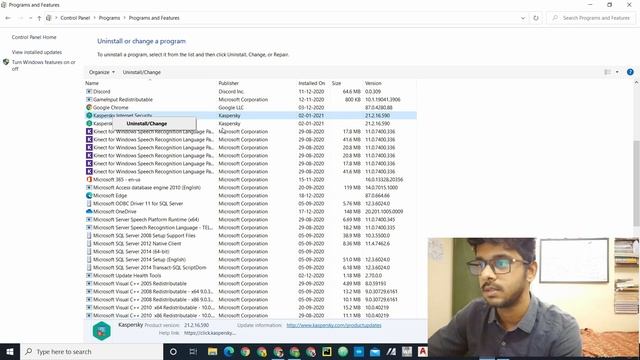The image size is (640, 360).
Task: Expand the address bar history dropdown
Action: tap(523, 18)
